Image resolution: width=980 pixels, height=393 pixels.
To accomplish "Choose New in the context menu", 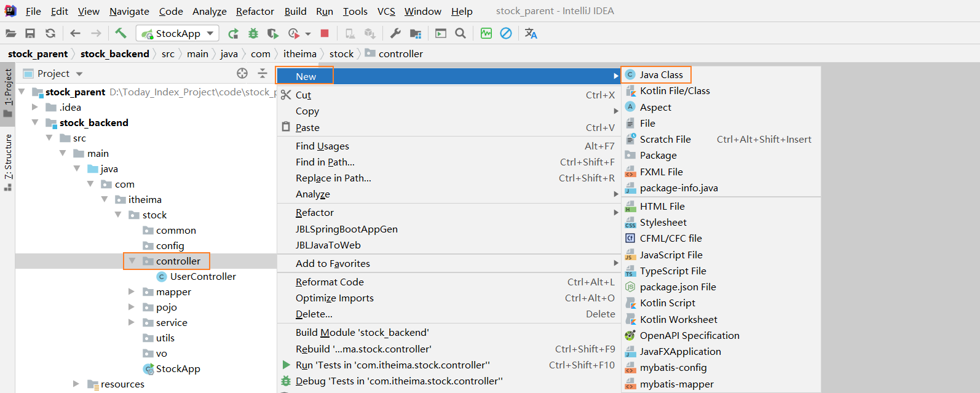I will coord(449,76).
